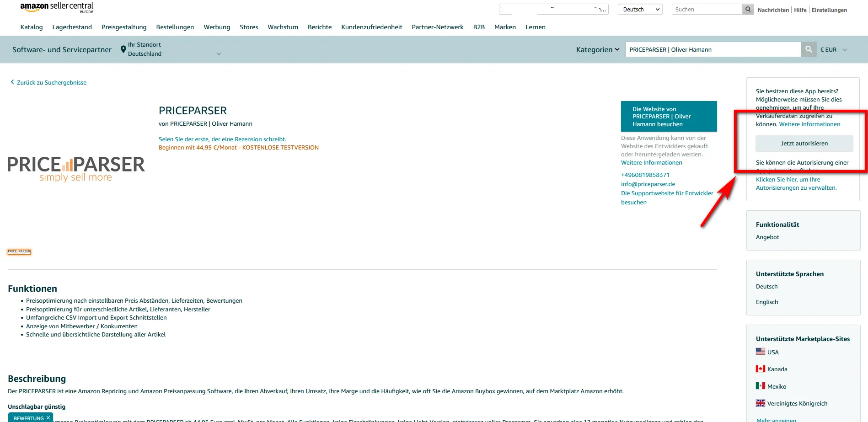The image size is (868, 422).
Task: Click the app search magnifier button
Action: click(x=809, y=49)
